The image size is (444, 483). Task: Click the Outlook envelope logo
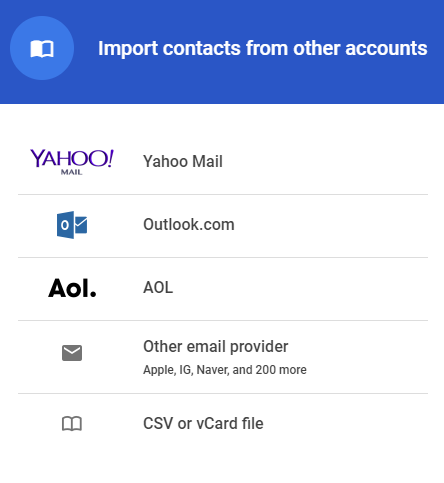click(72, 225)
